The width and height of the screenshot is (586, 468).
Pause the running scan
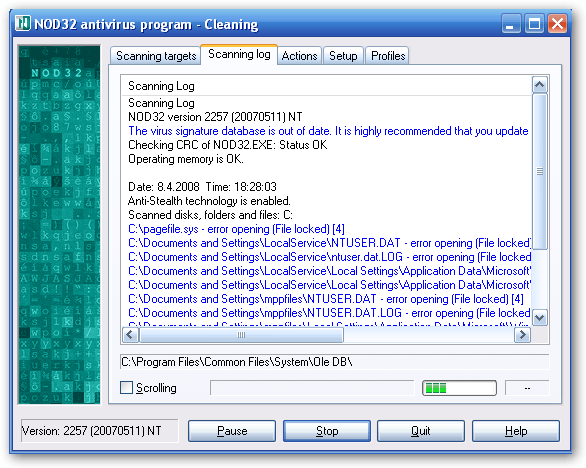[x=232, y=431]
